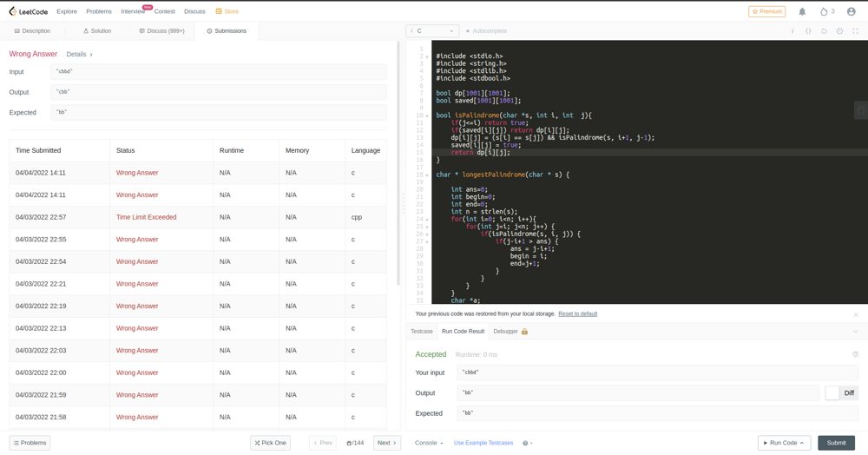This screenshot has height=455, width=868.
Task: Open the user profile avatar
Action: (x=852, y=11)
